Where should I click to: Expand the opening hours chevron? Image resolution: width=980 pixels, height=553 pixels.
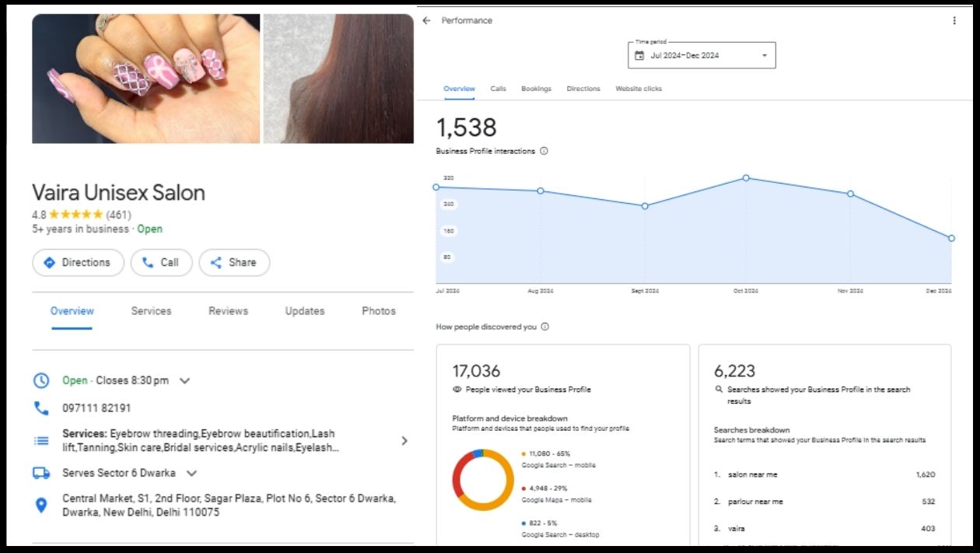click(x=184, y=380)
